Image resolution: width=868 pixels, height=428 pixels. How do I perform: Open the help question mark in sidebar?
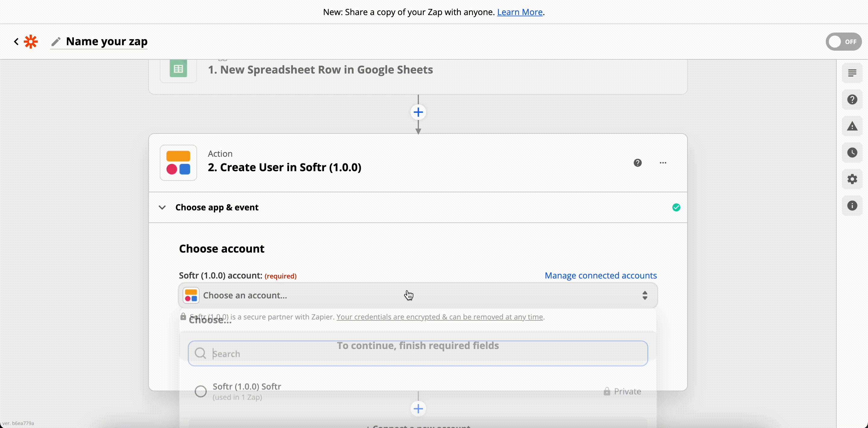(852, 99)
